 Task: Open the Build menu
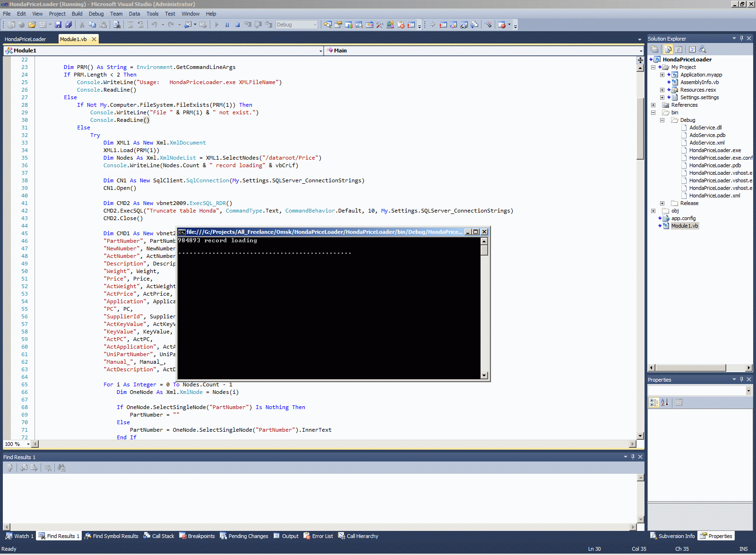pyautogui.click(x=77, y=14)
